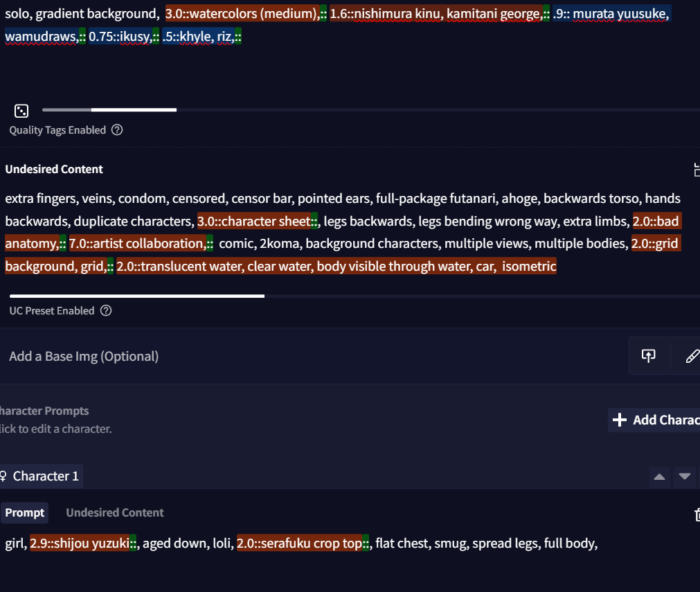Open help icon beside Quality Tags Enabled

[x=117, y=130]
